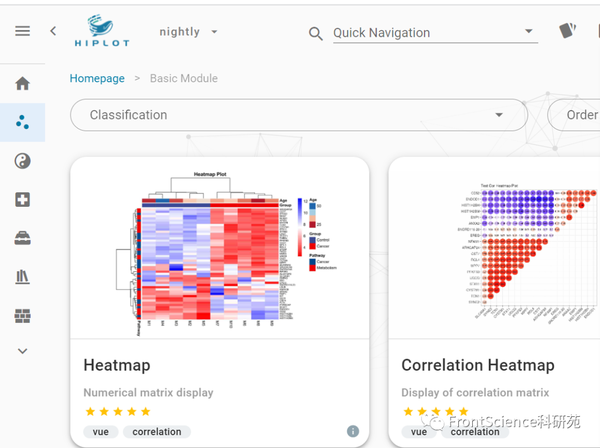600x448 pixels.
Task: Show Heatmap card info icon
Action: (353, 431)
